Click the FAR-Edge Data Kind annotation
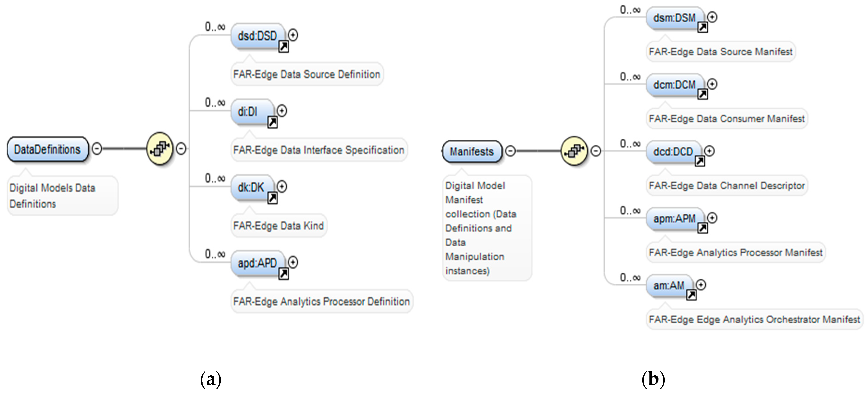The width and height of the screenshot is (868, 396). coord(278,226)
